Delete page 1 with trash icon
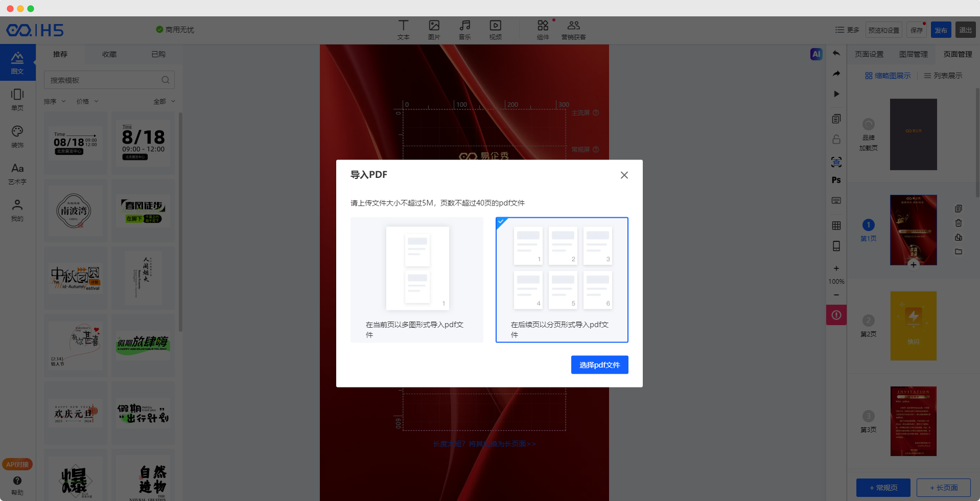 (x=959, y=223)
